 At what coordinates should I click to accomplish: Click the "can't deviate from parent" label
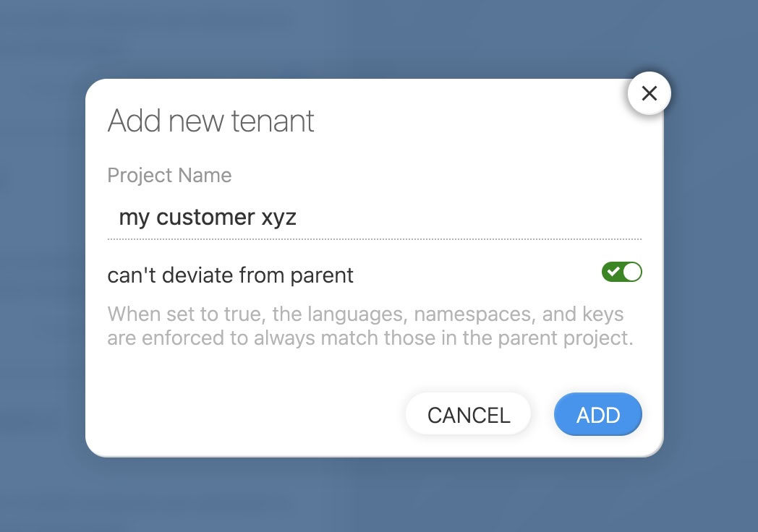[230, 275]
